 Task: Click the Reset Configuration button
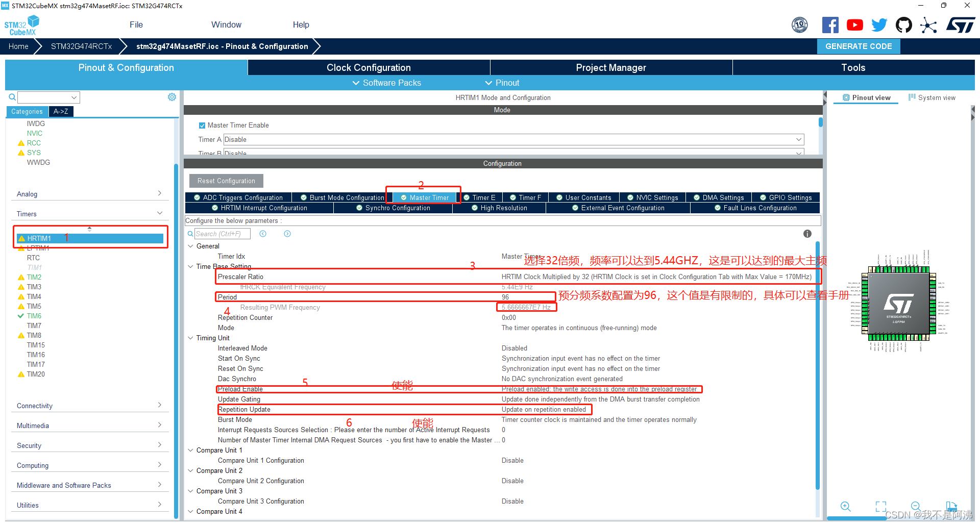[226, 181]
